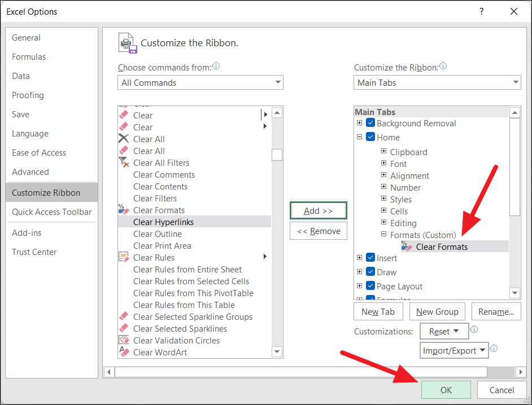Open the Choose commands from dropdown

coord(200,82)
